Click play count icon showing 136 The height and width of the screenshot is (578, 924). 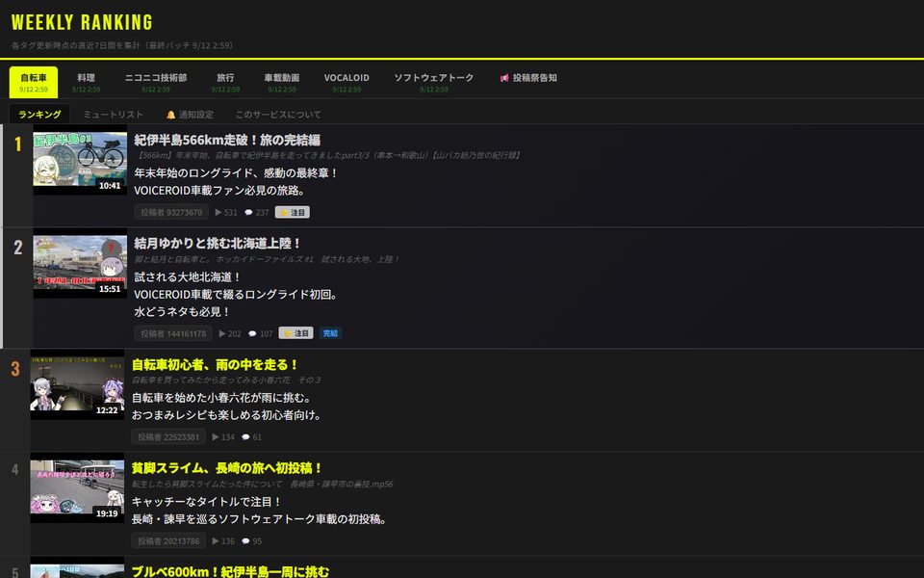click(x=216, y=540)
